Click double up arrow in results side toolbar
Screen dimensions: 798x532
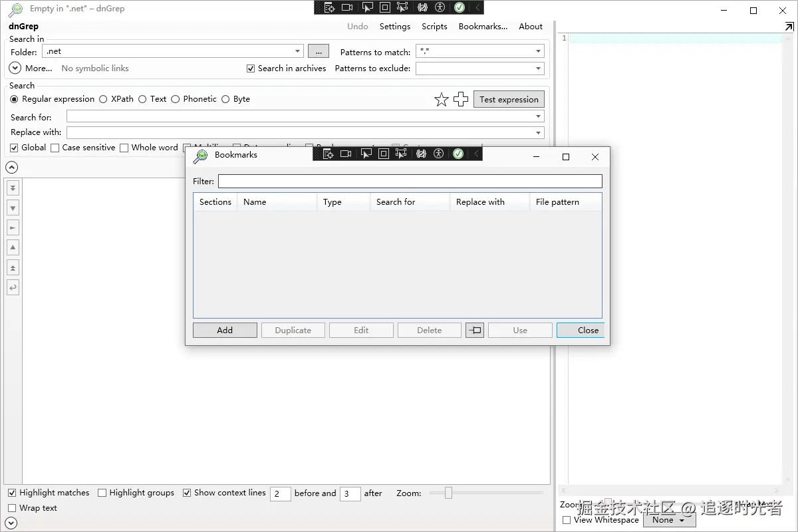click(x=13, y=268)
